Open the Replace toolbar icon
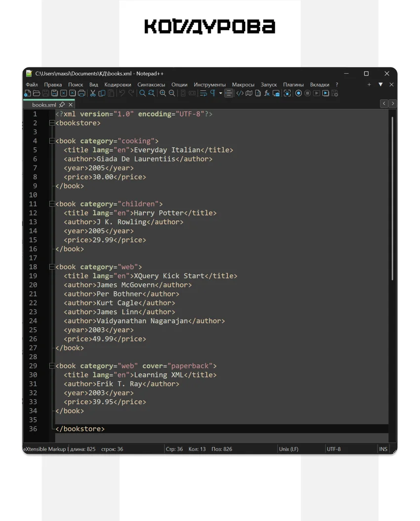This screenshot has width=420, height=521. click(x=151, y=93)
